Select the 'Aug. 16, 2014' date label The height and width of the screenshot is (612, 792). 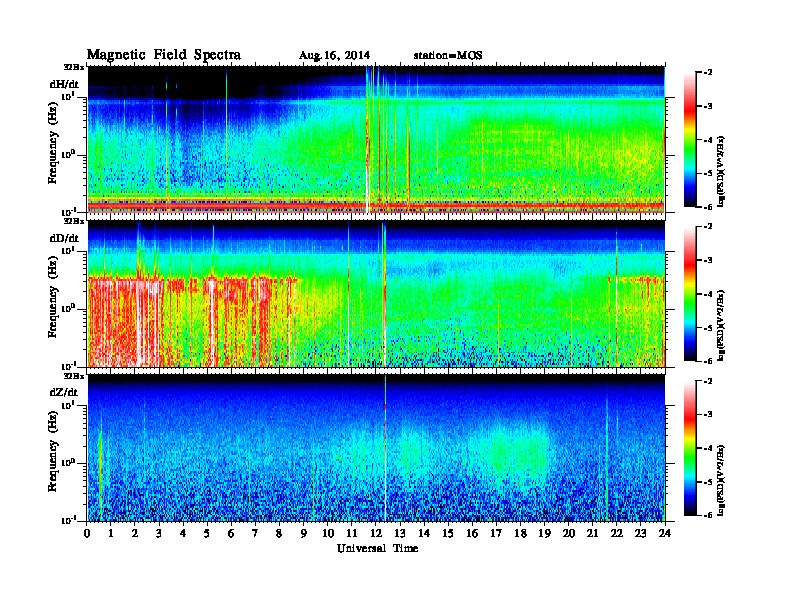pyautogui.click(x=334, y=56)
